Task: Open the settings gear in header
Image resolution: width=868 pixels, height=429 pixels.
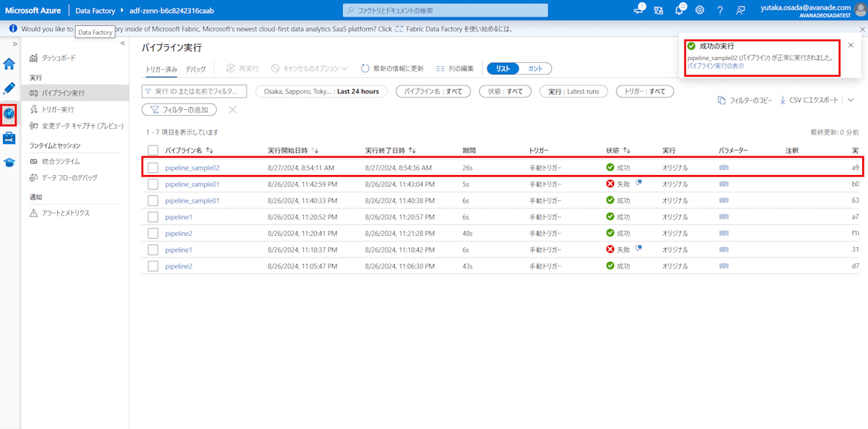Action: pyautogui.click(x=699, y=10)
